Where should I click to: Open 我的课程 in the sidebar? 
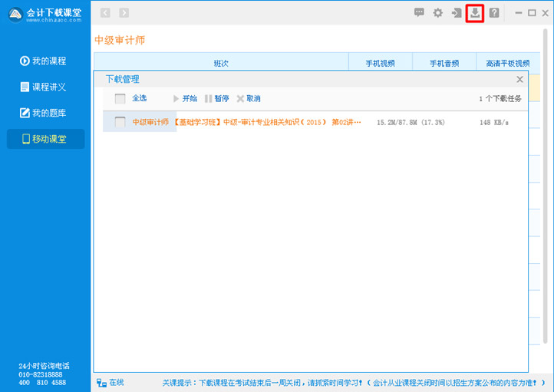(x=45, y=61)
